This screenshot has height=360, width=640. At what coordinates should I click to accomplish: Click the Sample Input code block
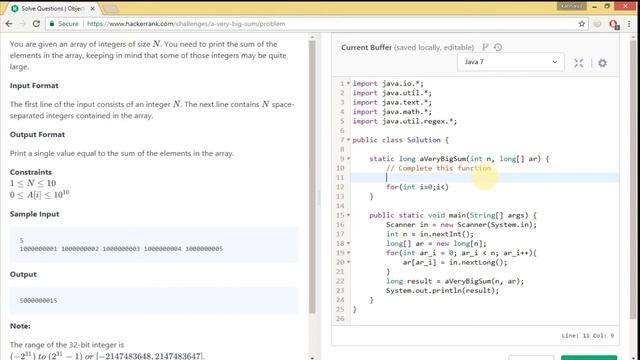click(154, 244)
